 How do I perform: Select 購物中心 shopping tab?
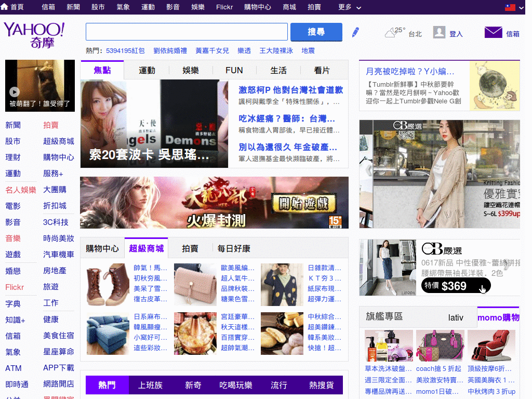point(102,249)
